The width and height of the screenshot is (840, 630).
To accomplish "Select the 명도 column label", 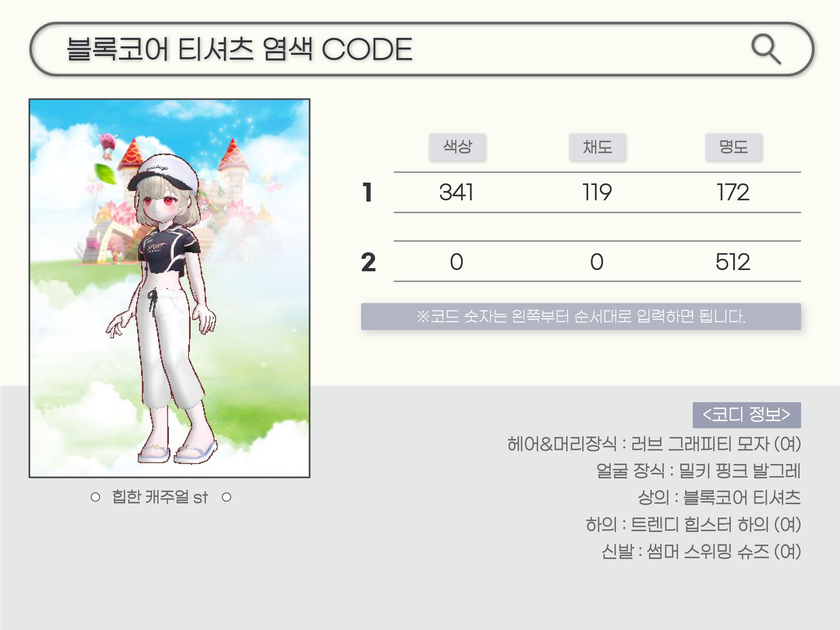I will pos(733,147).
